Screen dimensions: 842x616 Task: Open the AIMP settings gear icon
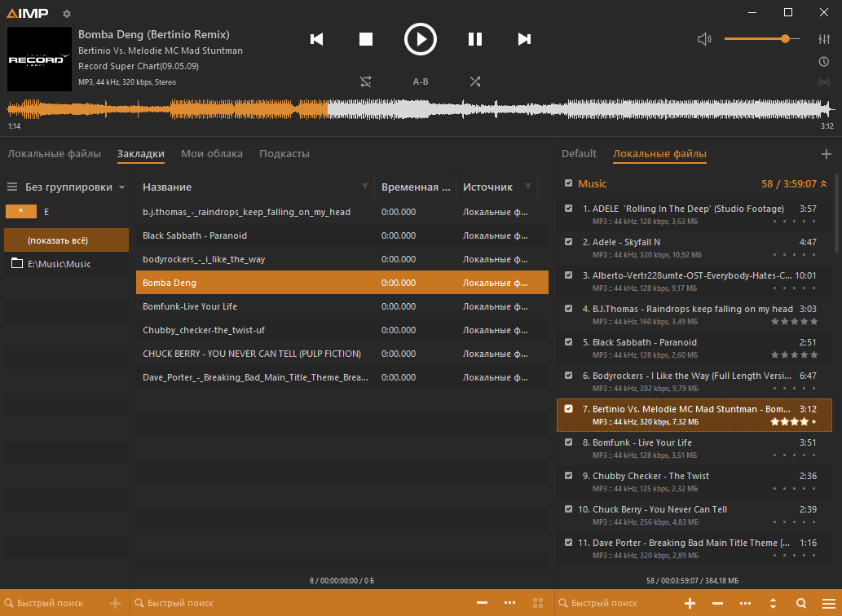tap(67, 13)
